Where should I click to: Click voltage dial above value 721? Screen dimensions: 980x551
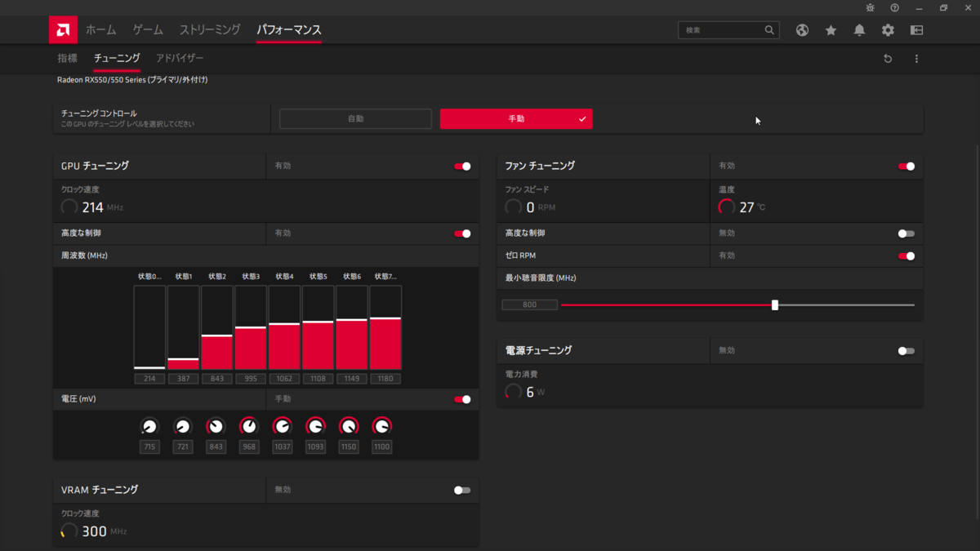[183, 426]
